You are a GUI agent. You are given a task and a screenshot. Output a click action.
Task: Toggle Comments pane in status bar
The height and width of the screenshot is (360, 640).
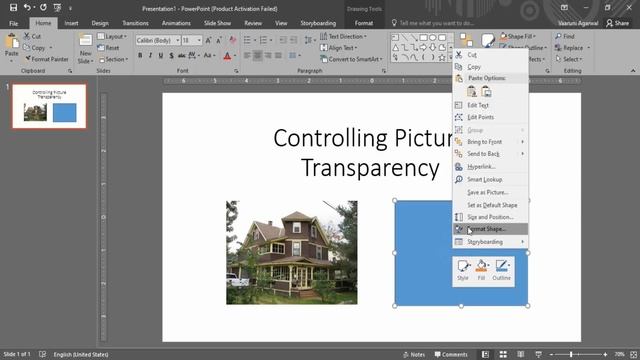pos(451,354)
